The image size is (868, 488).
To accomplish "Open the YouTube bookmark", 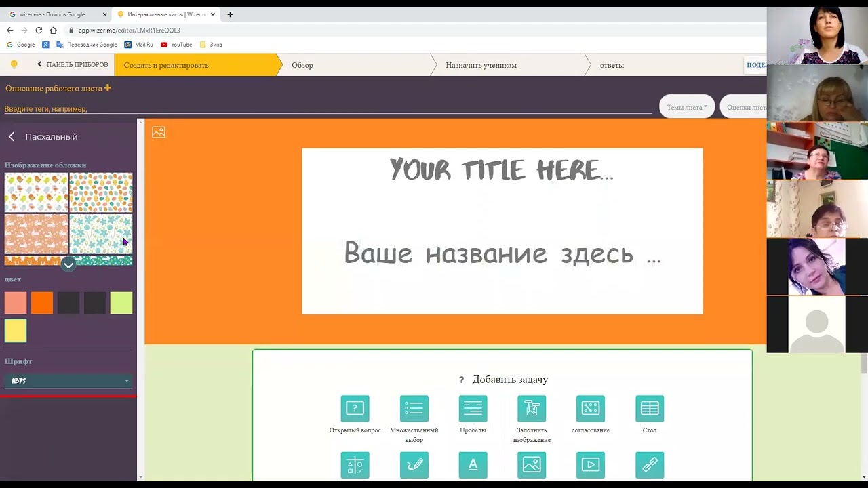I will (x=176, y=45).
